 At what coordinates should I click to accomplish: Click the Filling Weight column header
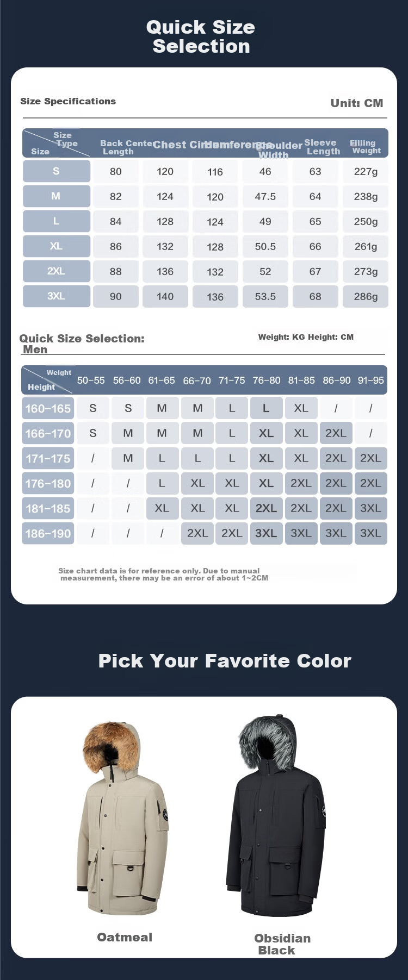tap(366, 147)
